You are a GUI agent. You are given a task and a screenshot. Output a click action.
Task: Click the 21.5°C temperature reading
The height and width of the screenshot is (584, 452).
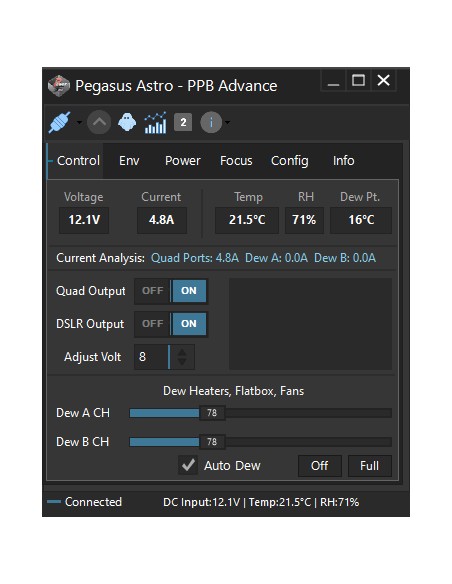pos(247,220)
